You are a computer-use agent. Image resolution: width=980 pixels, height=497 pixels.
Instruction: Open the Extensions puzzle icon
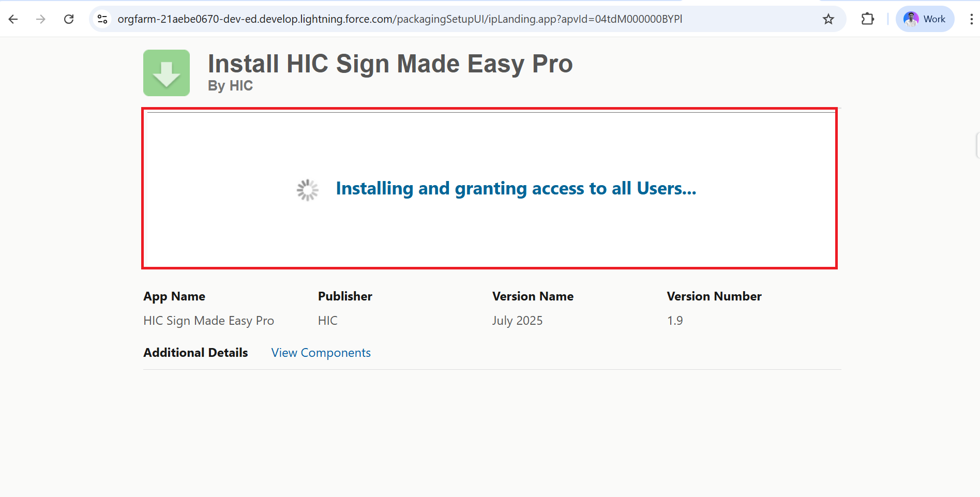pyautogui.click(x=867, y=19)
